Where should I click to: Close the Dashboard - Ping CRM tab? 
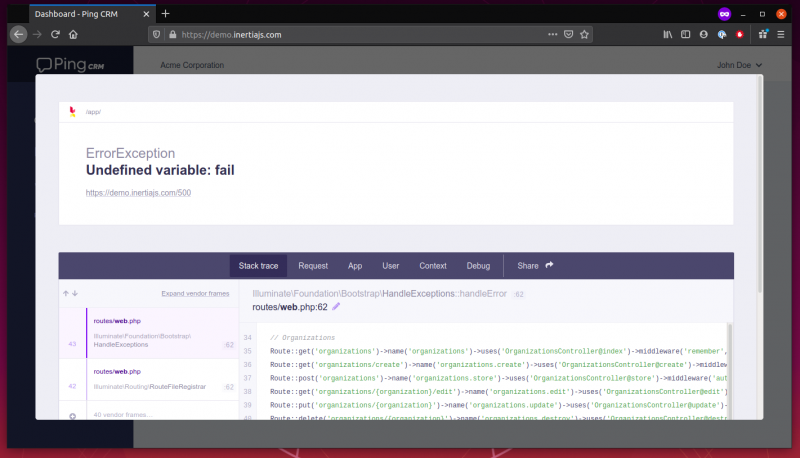pyautogui.click(x=146, y=14)
